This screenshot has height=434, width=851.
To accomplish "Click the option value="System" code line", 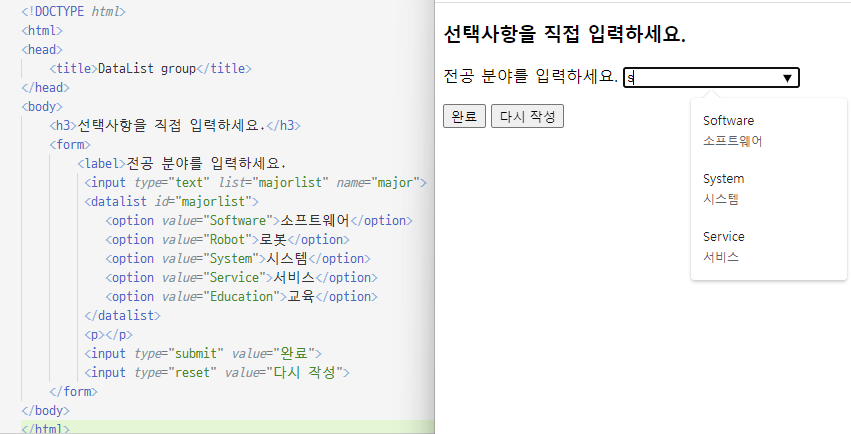I will pyautogui.click(x=238, y=258).
